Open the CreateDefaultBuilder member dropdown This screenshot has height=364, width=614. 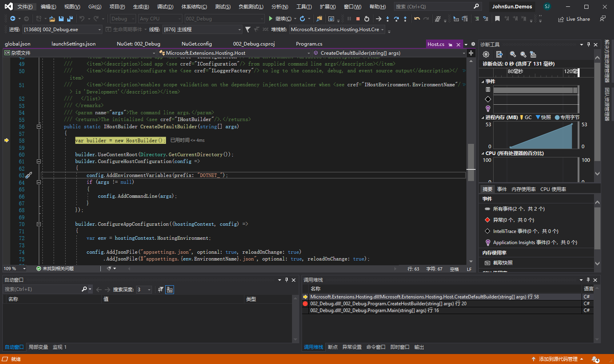click(x=389, y=53)
